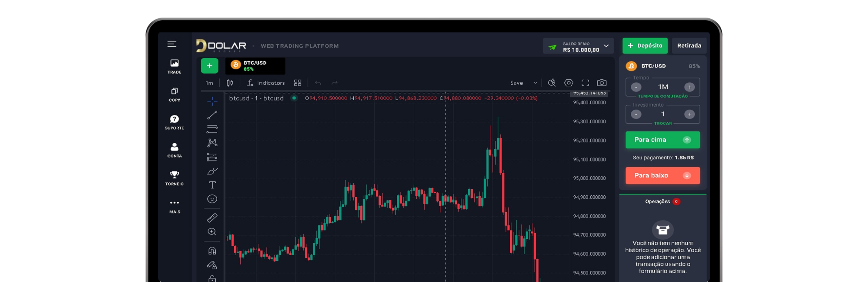Open the Save layout dropdown arrow
The width and height of the screenshot is (868, 282).
pos(535,83)
